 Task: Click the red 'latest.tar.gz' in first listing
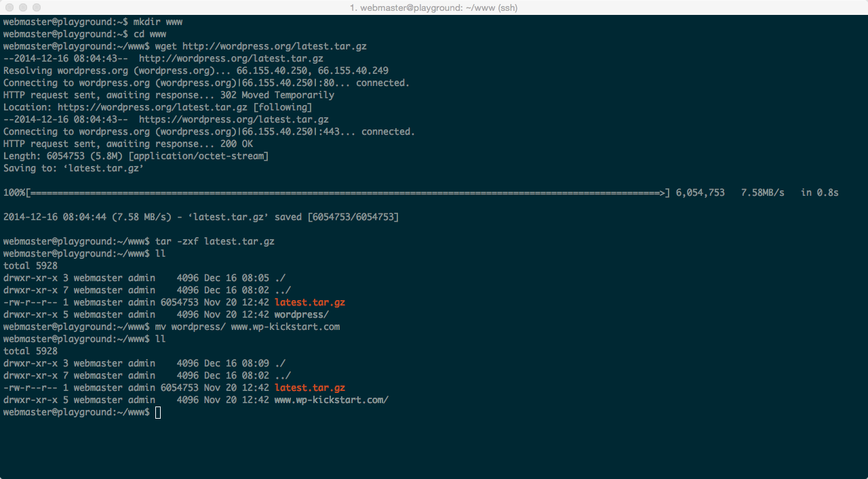click(x=310, y=302)
